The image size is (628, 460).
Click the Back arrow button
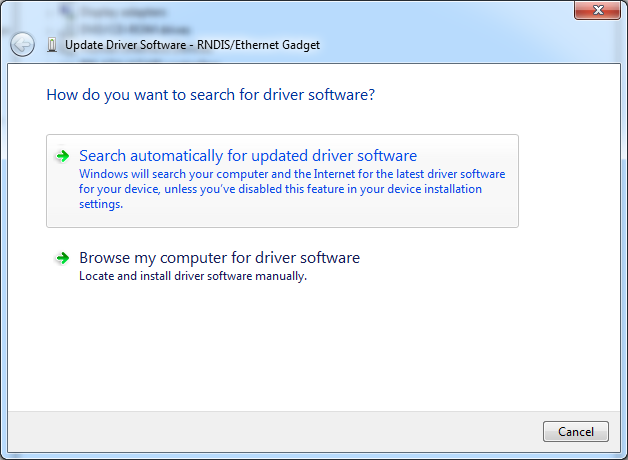pyautogui.click(x=22, y=45)
